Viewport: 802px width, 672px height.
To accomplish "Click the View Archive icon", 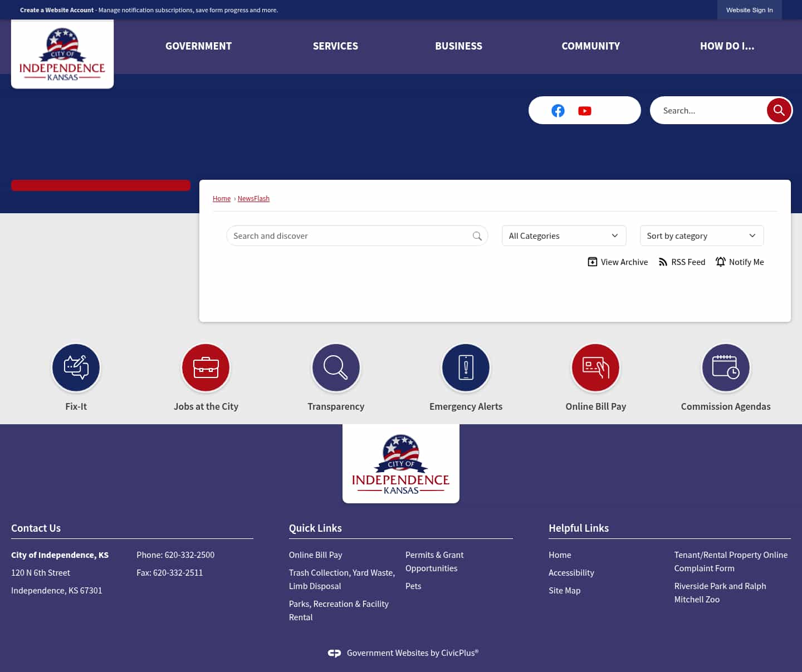I will 593,262.
